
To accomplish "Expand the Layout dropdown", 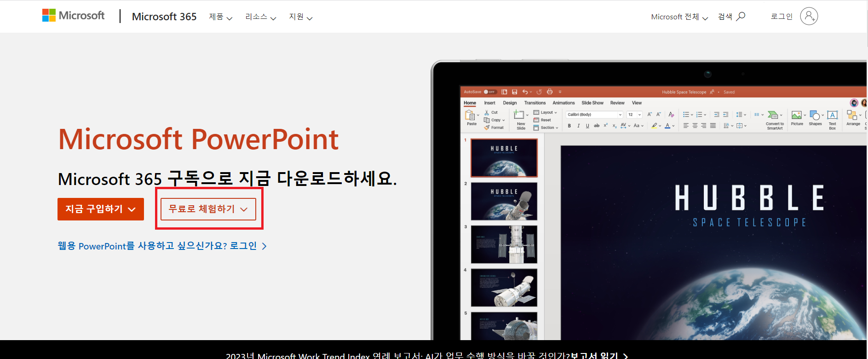I will pyautogui.click(x=545, y=112).
